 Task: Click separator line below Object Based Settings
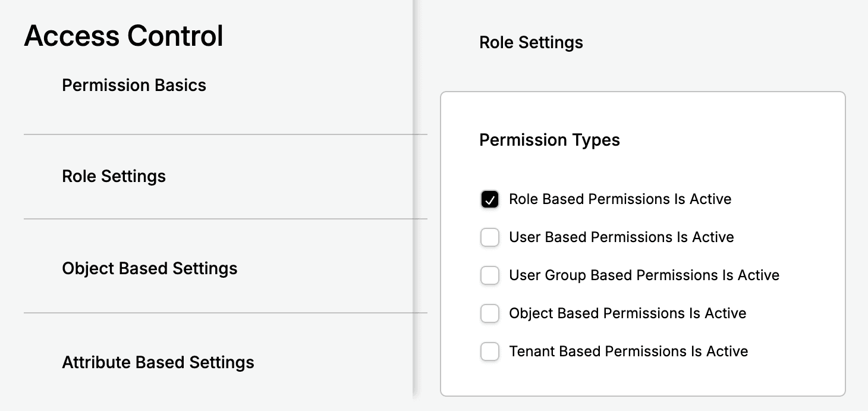click(225, 313)
